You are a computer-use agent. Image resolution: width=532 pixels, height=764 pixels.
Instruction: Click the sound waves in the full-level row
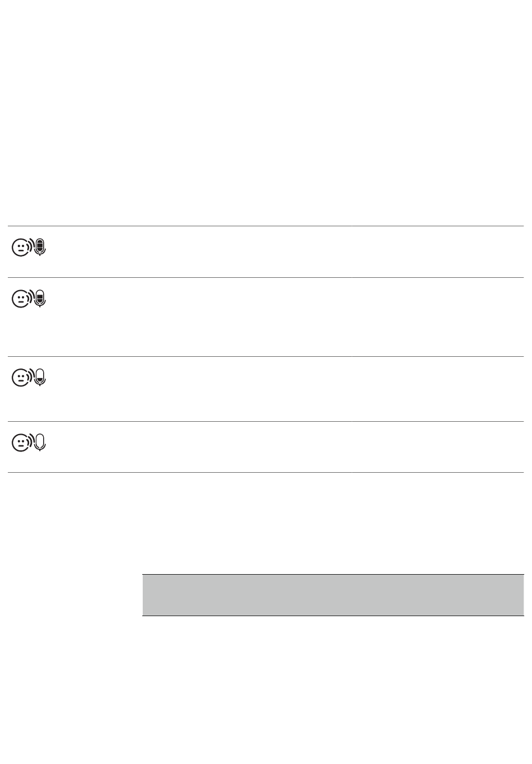pos(32,246)
